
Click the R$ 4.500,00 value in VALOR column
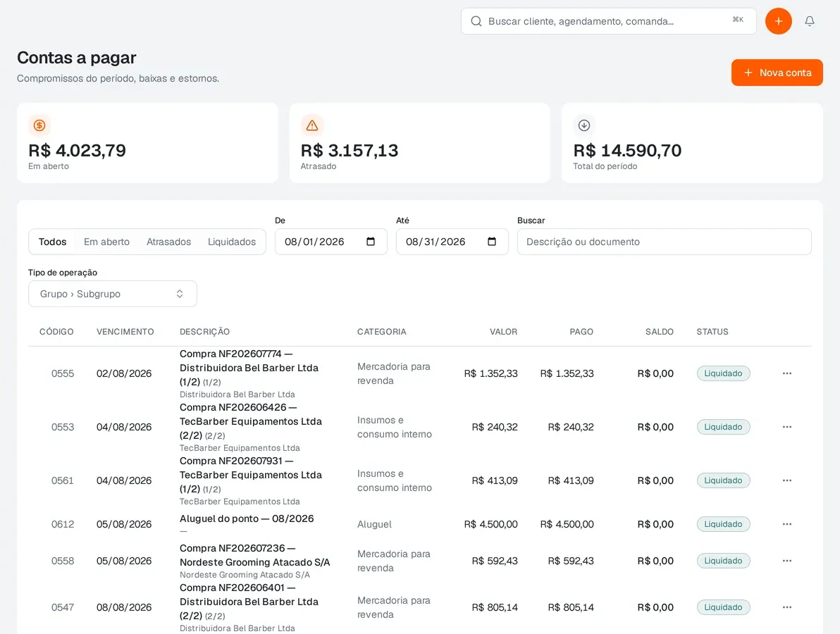tap(490, 524)
